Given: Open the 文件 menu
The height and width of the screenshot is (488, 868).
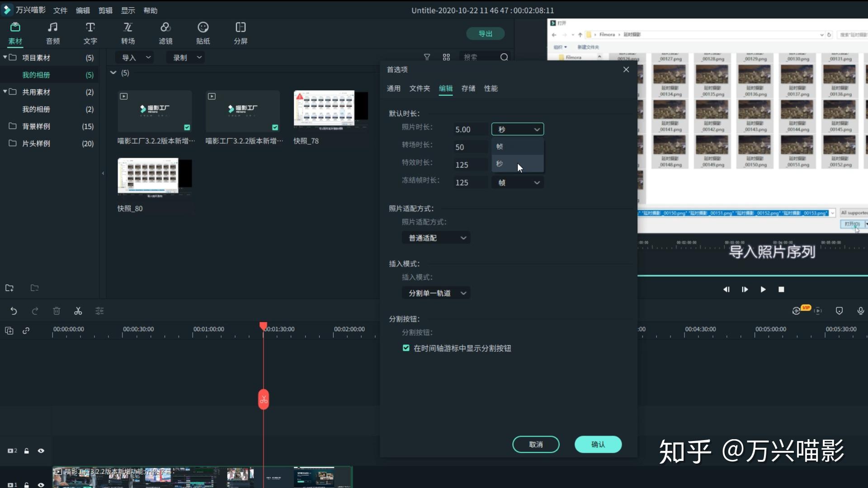Looking at the screenshot, I should 60,10.
